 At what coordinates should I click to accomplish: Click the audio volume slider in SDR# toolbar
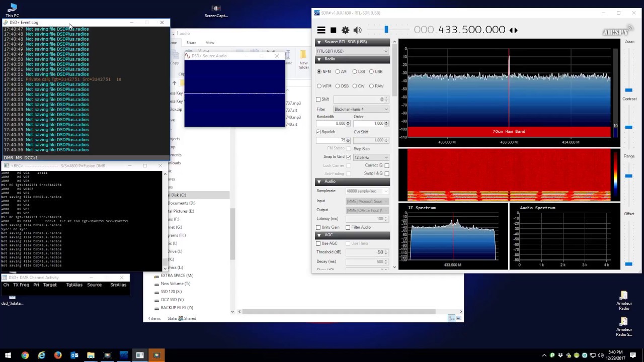click(x=386, y=30)
